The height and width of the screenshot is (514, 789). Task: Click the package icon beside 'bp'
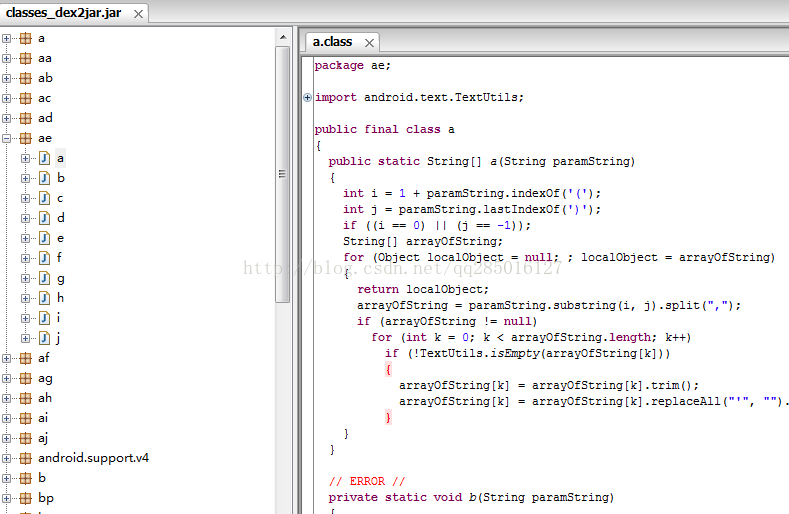click(x=24, y=498)
